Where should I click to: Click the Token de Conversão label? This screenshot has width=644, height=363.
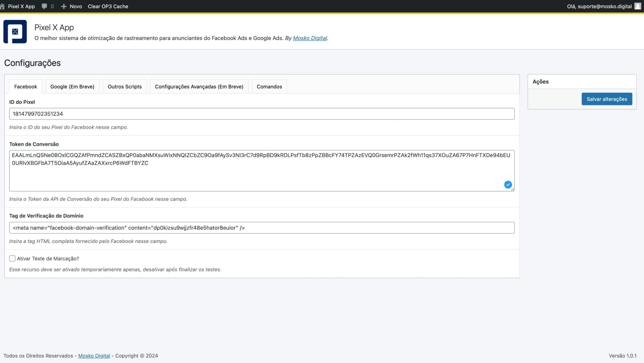point(34,144)
